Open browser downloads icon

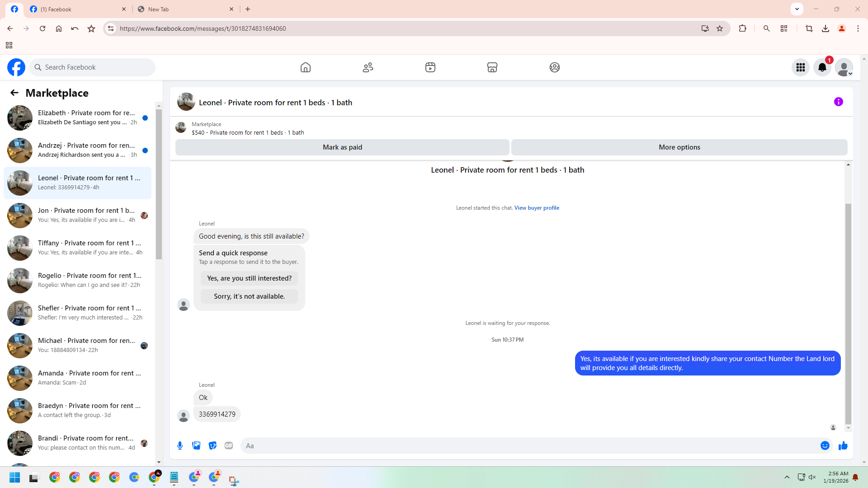[826, 28]
